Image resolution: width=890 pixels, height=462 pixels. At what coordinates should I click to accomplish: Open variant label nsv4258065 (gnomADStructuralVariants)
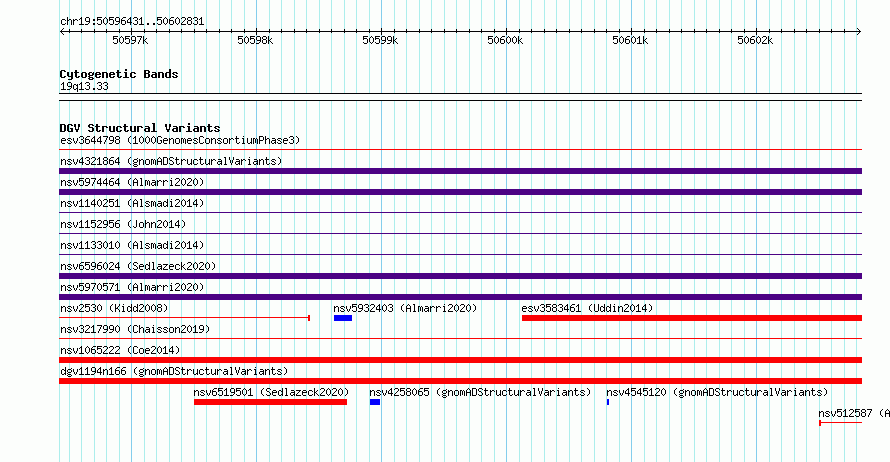[x=480, y=392]
